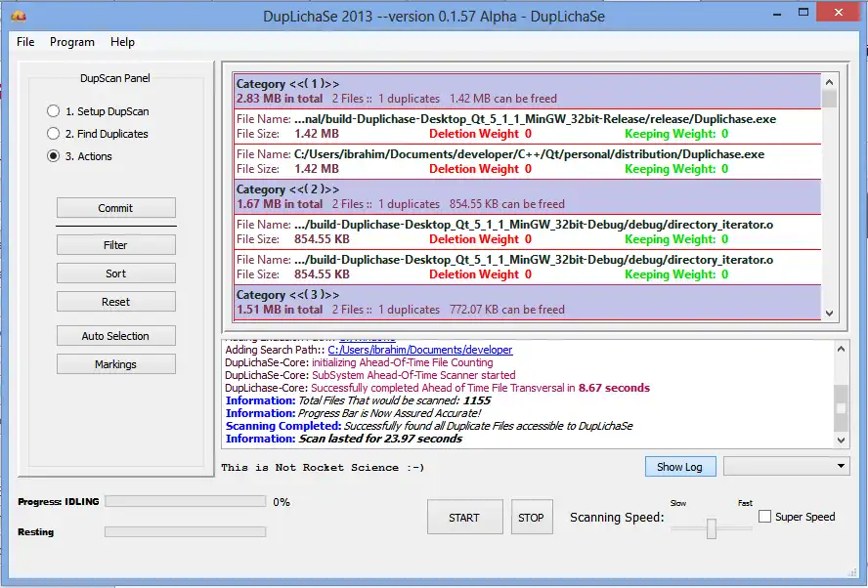Click the Sort button
The image size is (868, 588).
(x=115, y=273)
